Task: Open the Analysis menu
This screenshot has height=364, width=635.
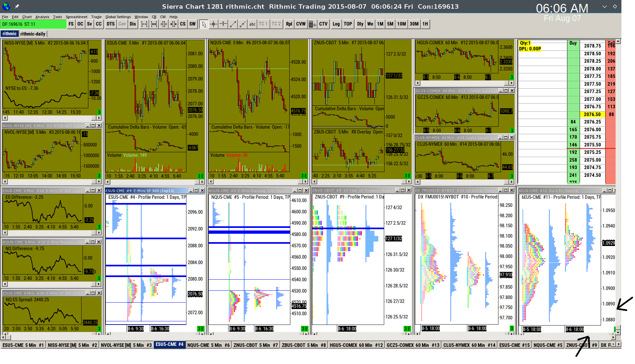Action: point(42,17)
